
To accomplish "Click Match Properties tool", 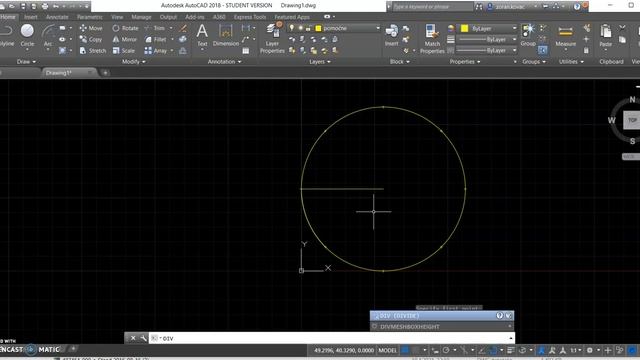I will [432, 39].
